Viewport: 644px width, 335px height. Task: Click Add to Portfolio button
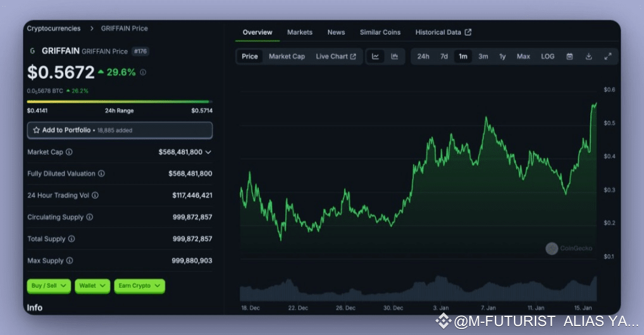pos(120,130)
